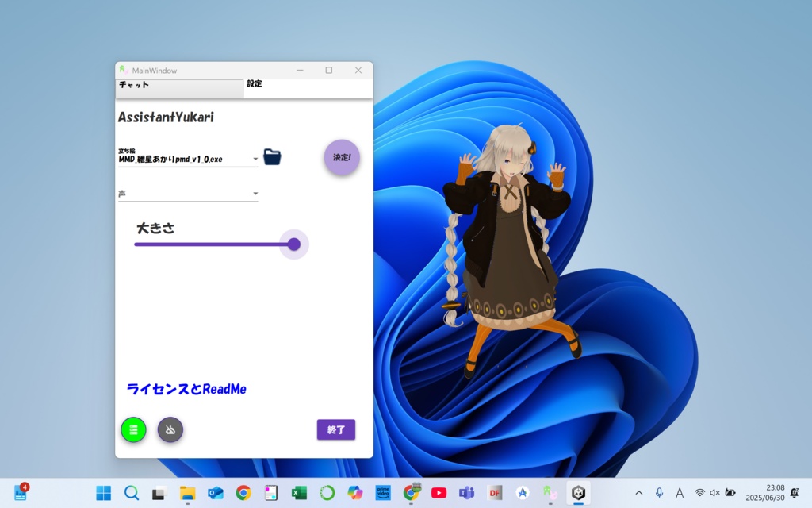This screenshot has height=508, width=812.
Task: Open taskbar Search
Action: (132, 493)
